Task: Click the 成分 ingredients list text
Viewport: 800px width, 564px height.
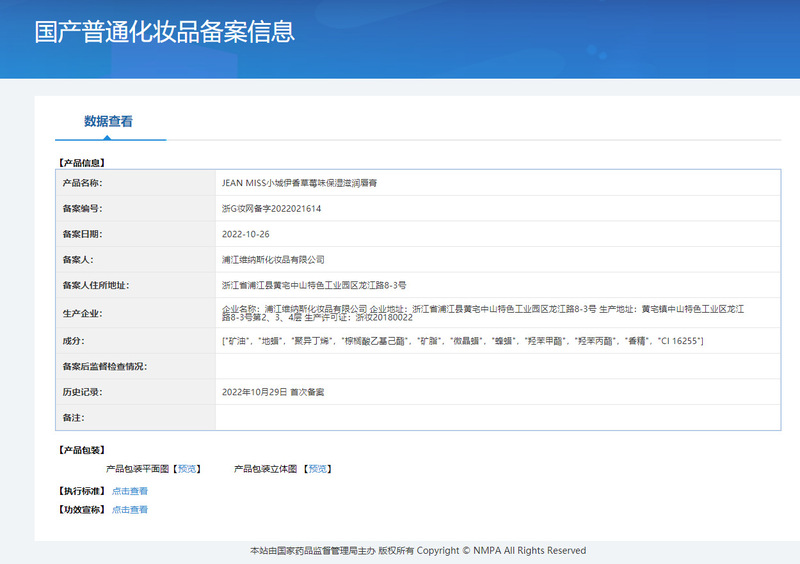Action: click(x=462, y=342)
